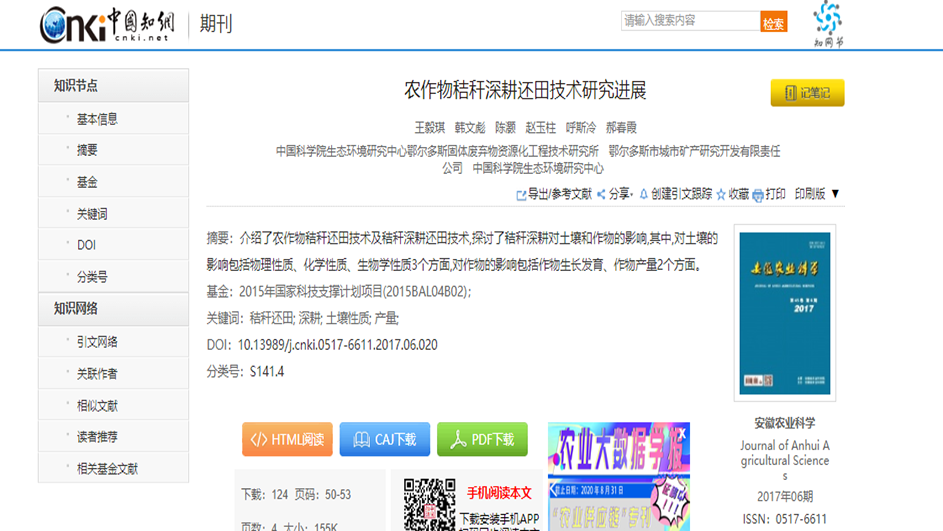
Task: Click the orange 检索 search button
Action: [773, 22]
